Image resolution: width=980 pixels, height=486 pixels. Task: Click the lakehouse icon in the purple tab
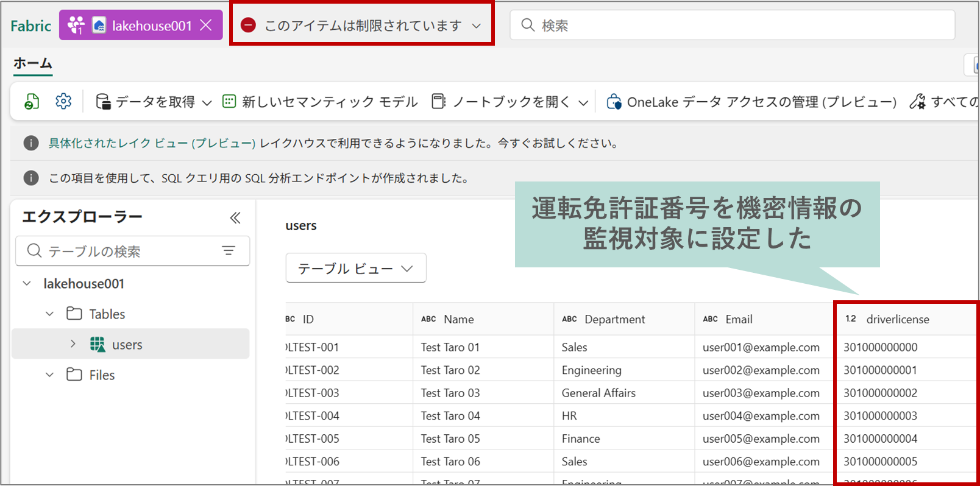click(99, 25)
